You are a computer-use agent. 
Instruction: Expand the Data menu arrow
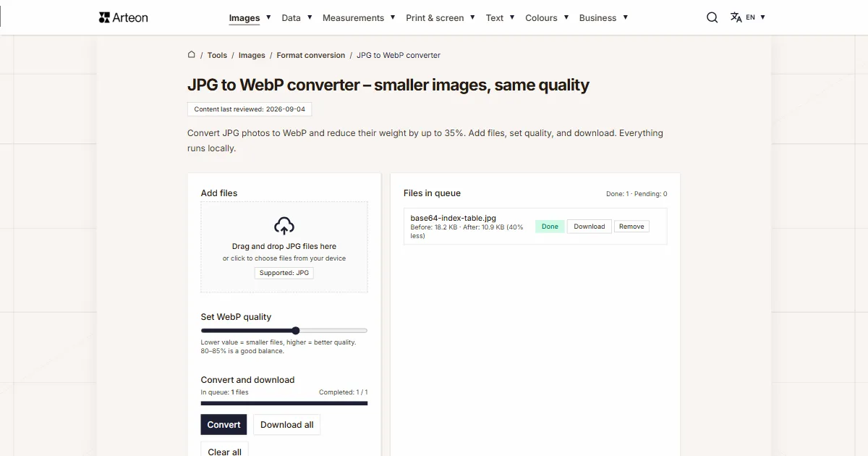point(310,17)
